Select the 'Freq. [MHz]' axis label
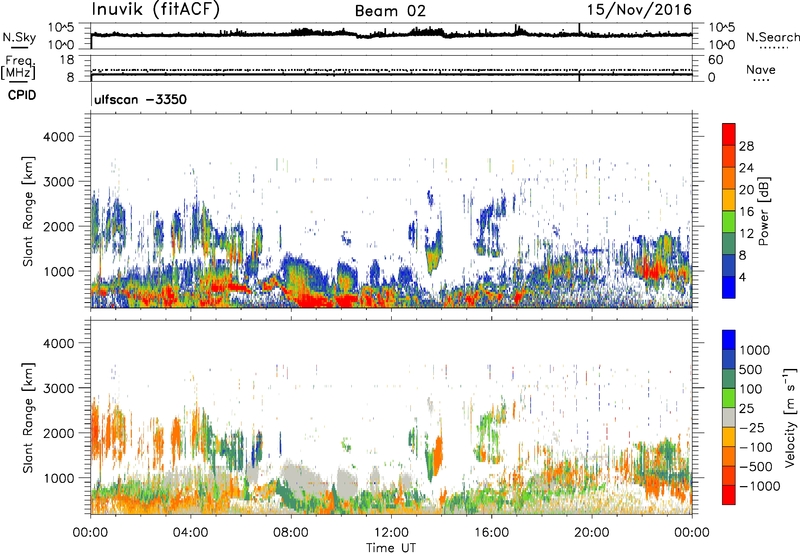The image size is (800, 554). pyautogui.click(x=18, y=68)
